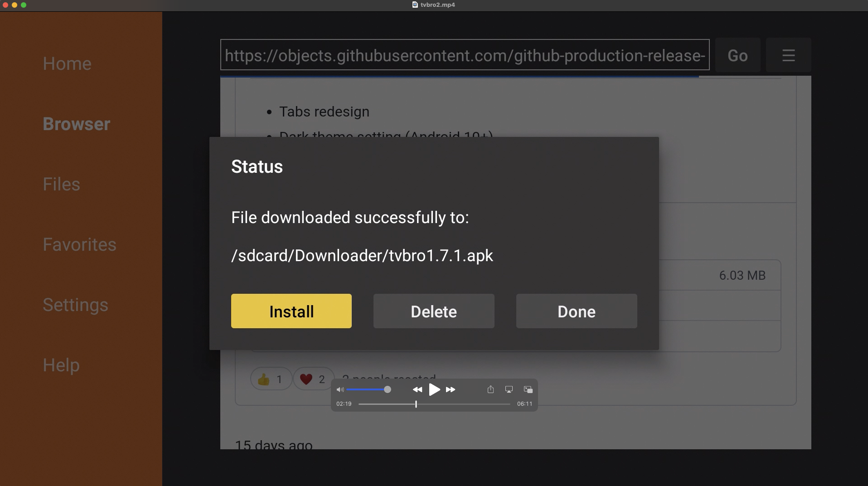This screenshot has height=486, width=868.
Task: Click the heart reaction
Action: [x=313, y=379]
